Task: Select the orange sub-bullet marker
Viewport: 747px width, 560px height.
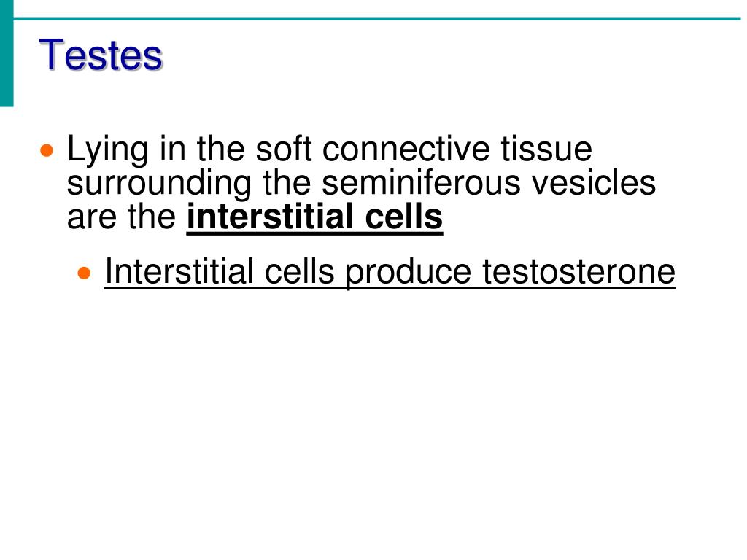Action: click(84, 273)
